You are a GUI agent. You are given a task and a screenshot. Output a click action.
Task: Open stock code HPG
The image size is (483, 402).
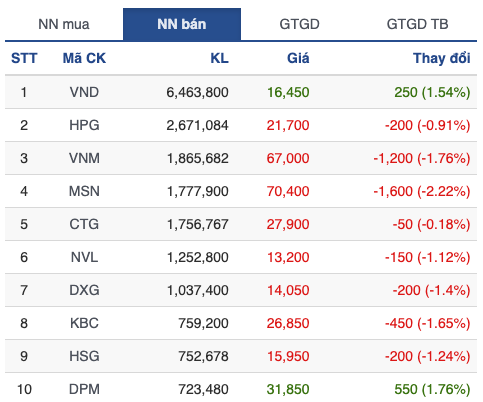click(x=84, y=125)
